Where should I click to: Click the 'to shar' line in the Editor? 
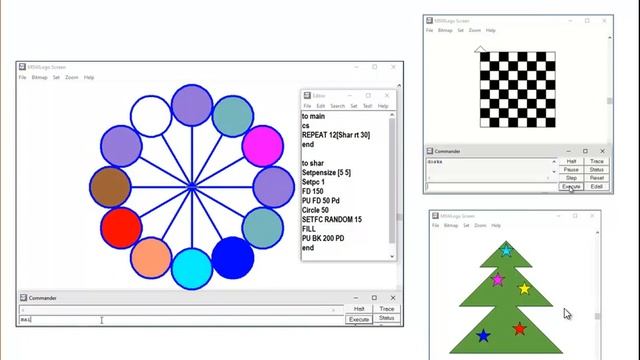(x=313, y=163)
